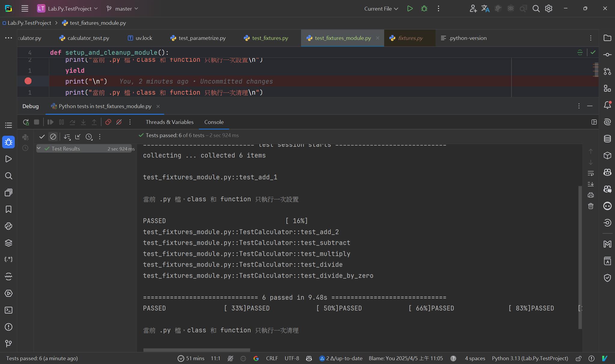615x364 pixels.
Task: Remove red breakpoint on print line
Action: (x=28, y=81)
